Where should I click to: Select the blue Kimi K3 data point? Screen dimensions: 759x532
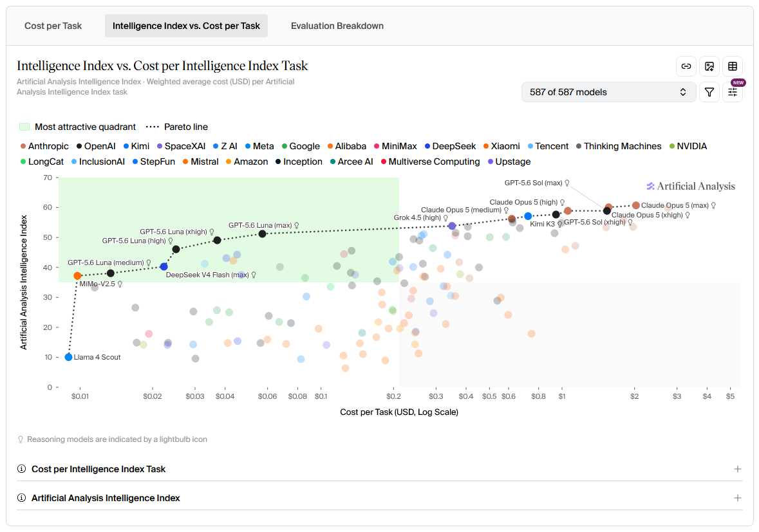[528, 216]
